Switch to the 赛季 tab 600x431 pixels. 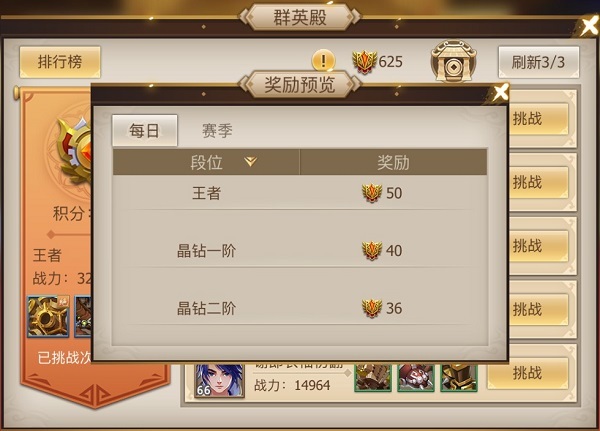tap(217, 131)
